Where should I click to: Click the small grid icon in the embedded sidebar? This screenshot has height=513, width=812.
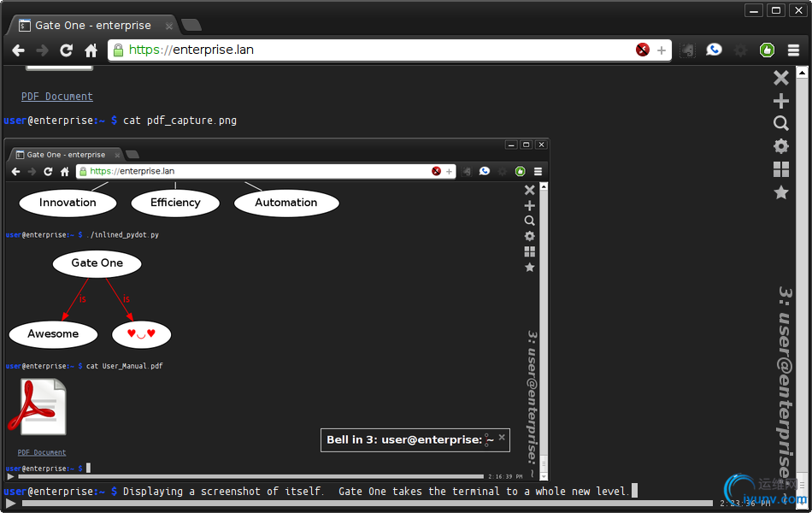pos(529,252)
